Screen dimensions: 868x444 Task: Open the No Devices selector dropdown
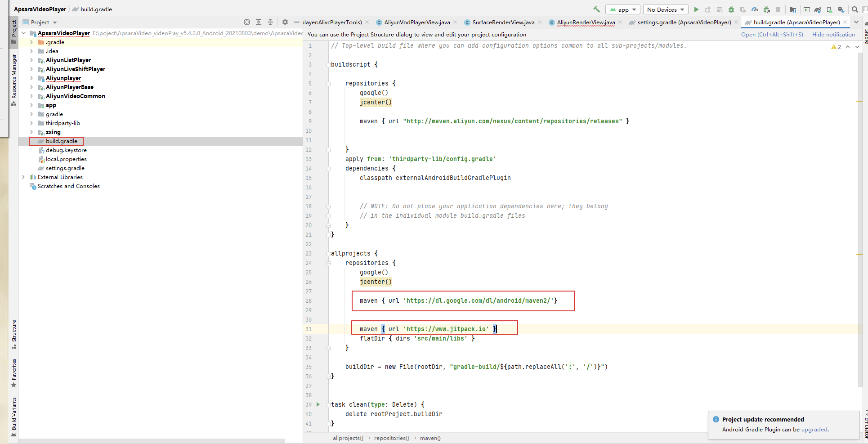tap(666, 9)
